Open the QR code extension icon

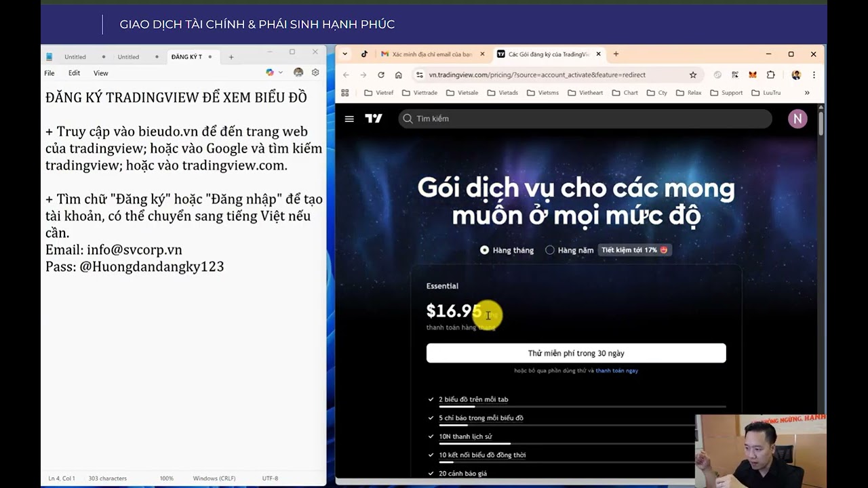point(735,75)
